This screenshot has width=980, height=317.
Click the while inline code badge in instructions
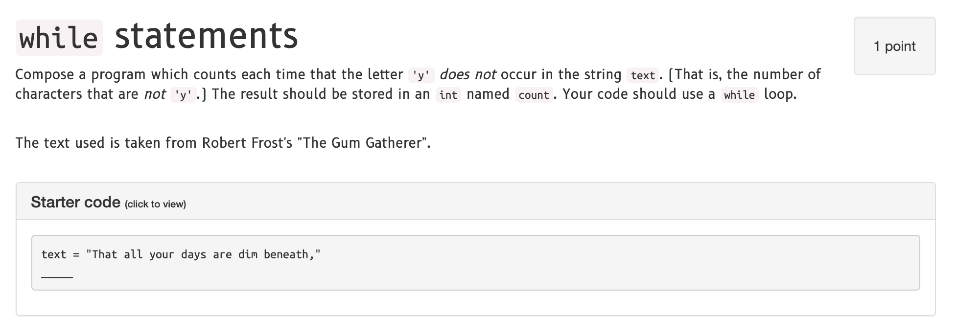[x=741, y=95]
